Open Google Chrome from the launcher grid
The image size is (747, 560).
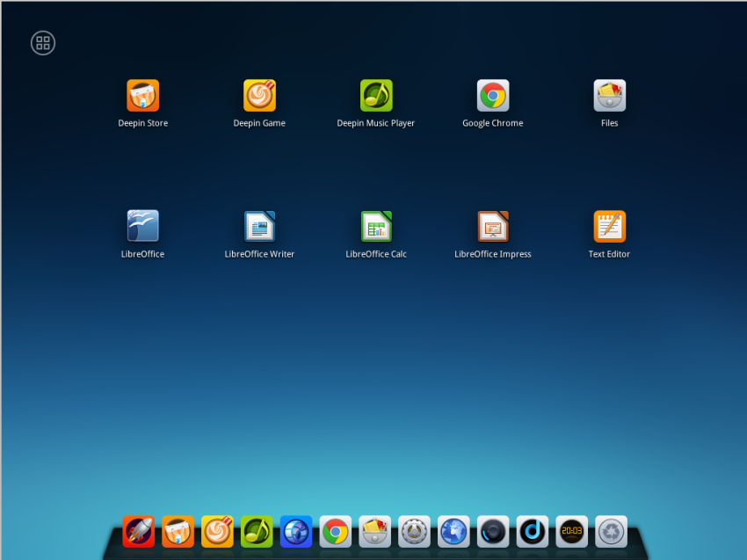492,94
